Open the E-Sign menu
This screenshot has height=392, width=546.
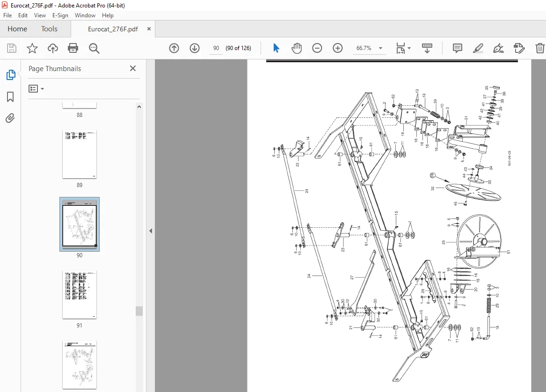[60, 15]
